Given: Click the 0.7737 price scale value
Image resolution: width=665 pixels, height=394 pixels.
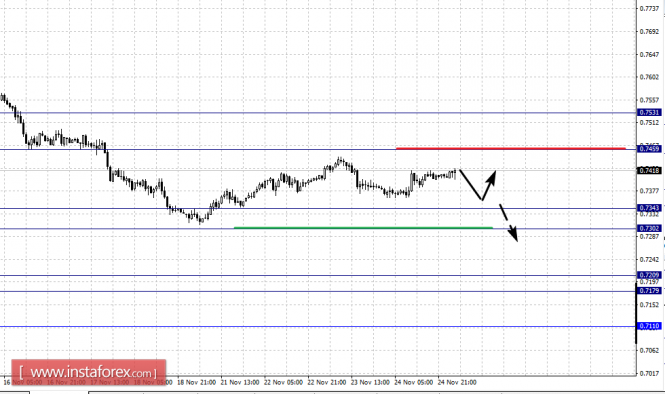Looking at the screenshot, I should point(649,8).
